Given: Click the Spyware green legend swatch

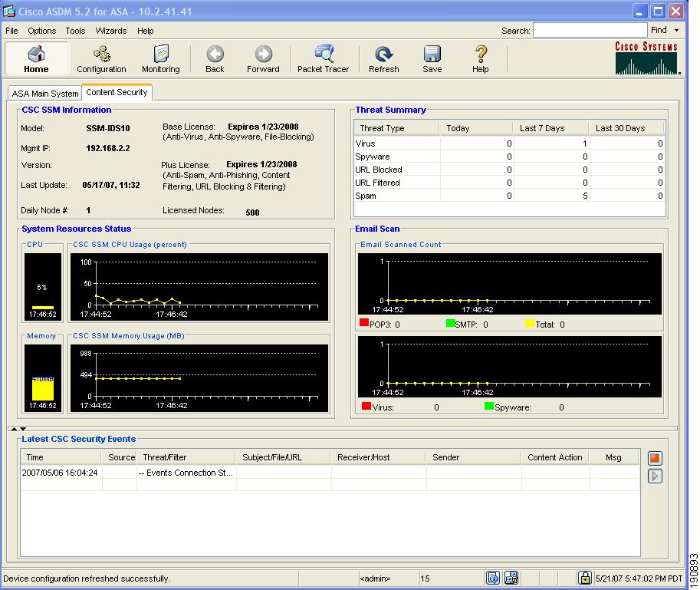Looking at the screenshot, I should pyautogui.click(x=489, y=406).
